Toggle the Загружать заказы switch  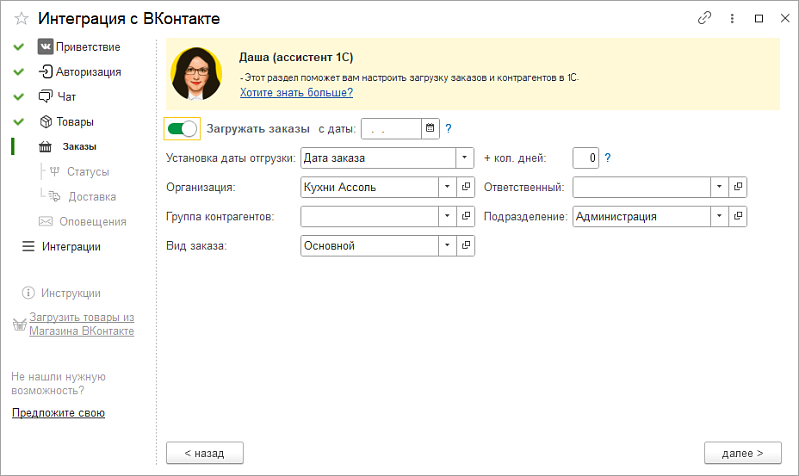click(182, 128)
